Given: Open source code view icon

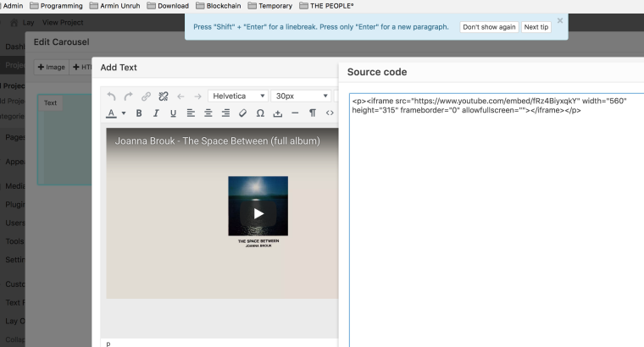Looking at the screenshot, I should 330,113.
